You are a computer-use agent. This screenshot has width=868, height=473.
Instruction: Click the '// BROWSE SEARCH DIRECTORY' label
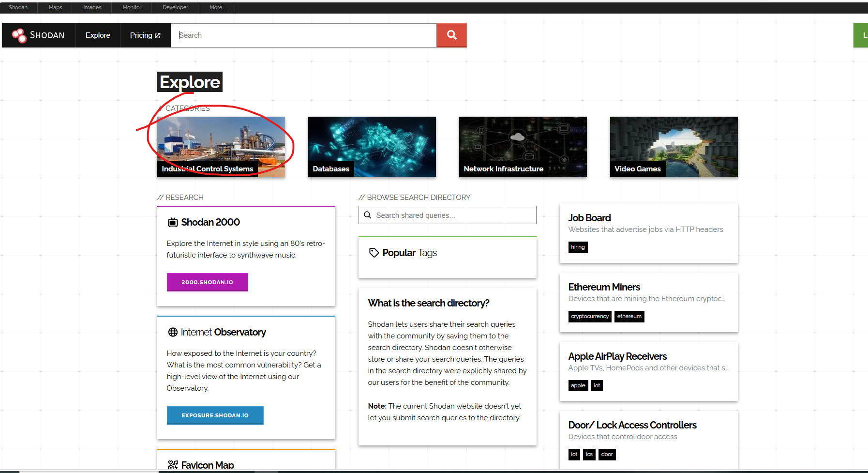[x=415, y=198]
